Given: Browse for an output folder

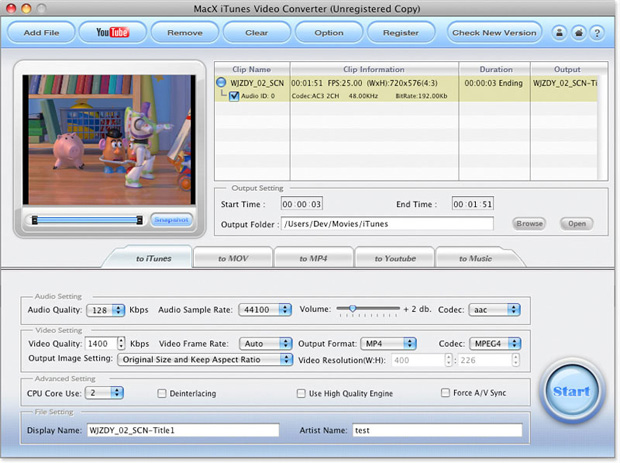Looking at the screenshot, I should 529,224.
